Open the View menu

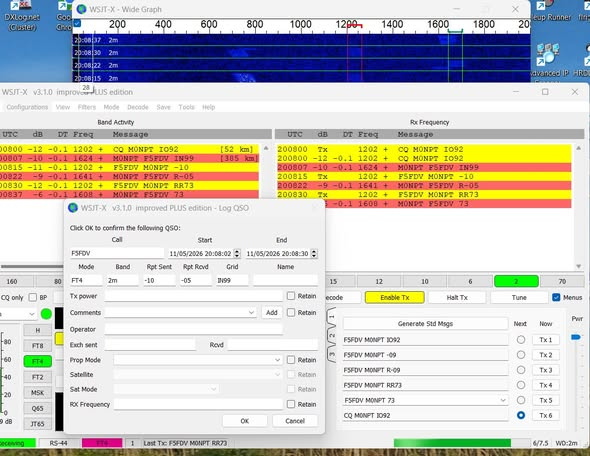point(63,107)
